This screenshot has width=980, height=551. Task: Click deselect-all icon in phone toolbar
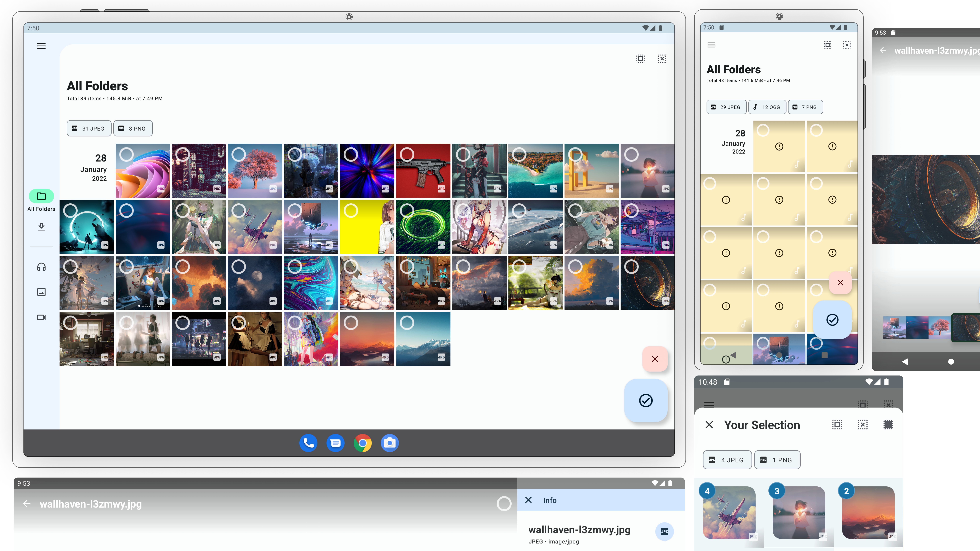point(847,45)
